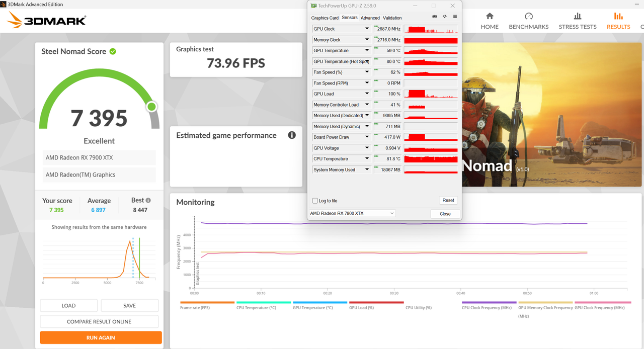Open the Validation tab in GPU-Z
Viewport: 644px width, 349px height.
pyautogui.click(x=392, y=18)
